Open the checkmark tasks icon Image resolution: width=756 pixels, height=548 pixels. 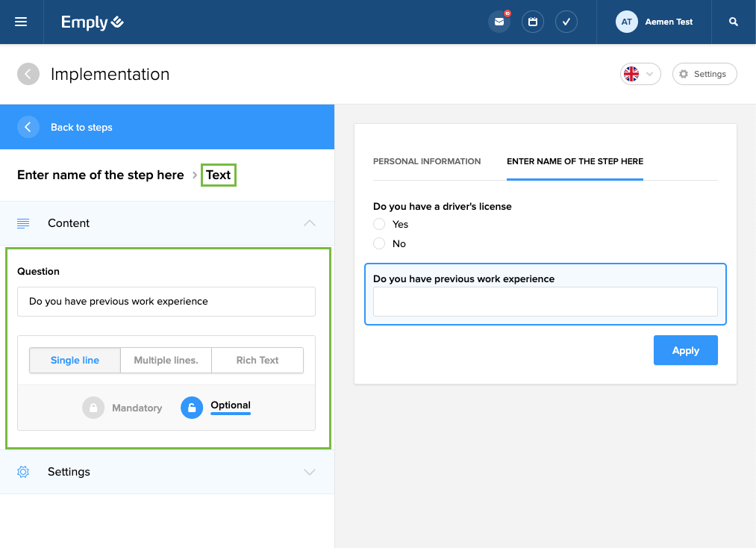[x=566, y=22]
